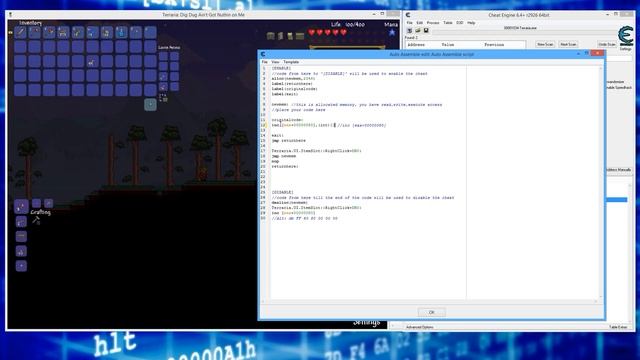Click the mana star in Terraria
The height and width of the screenshot is (360, 640).
pyautogui.click(x=392, y=32)
